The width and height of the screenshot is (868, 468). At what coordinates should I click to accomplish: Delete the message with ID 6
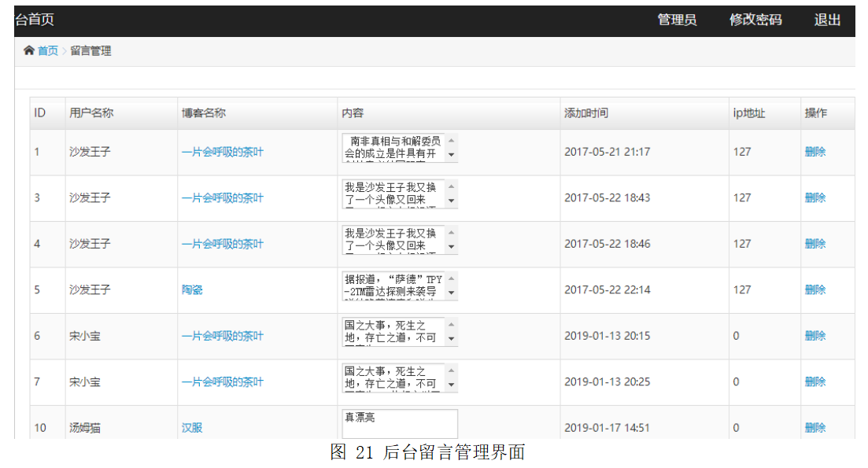(x=814, y=335)
